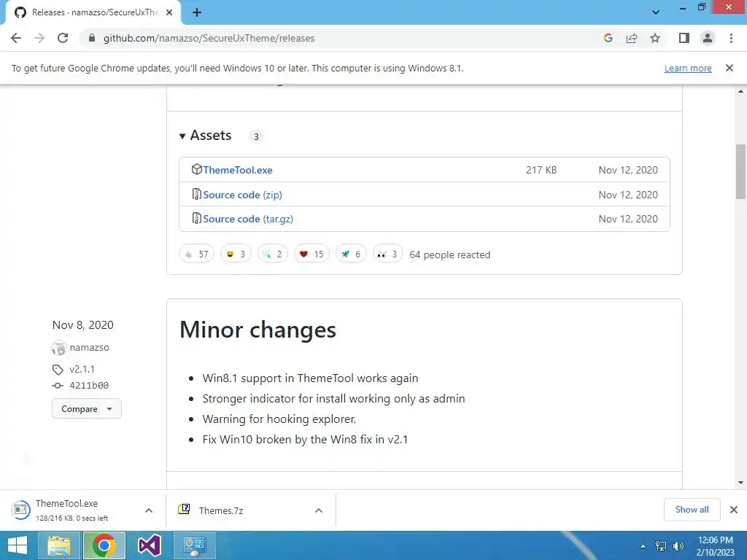Close the Releases namazso/SecureUxTheme tab
The height and width of the screenshot is (560, 747).
[169, 12]
